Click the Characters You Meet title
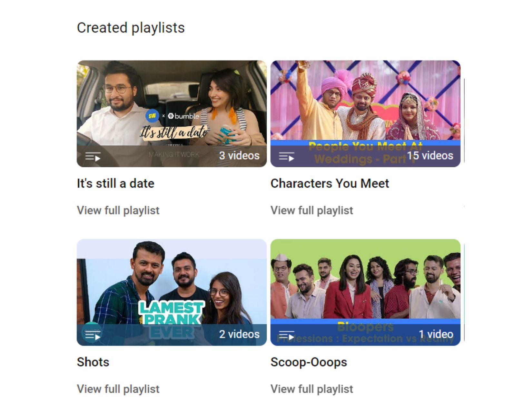532x411 pixels. click(330, 183)
